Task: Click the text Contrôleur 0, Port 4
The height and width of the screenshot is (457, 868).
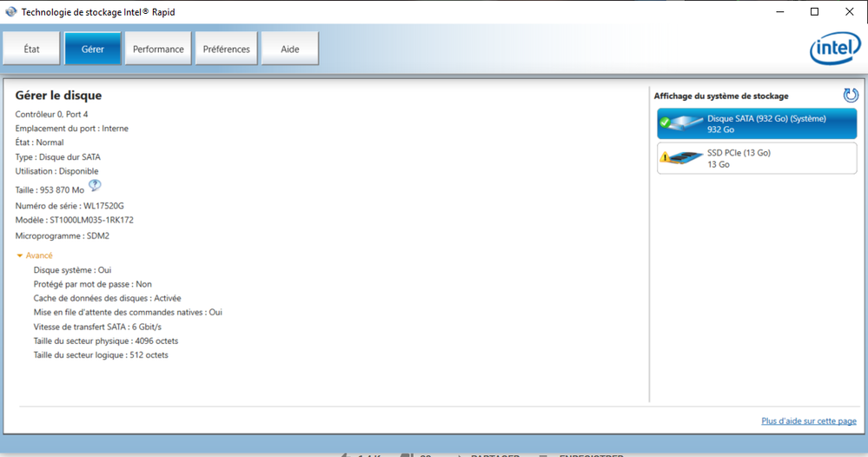Action: click(51, 115)
